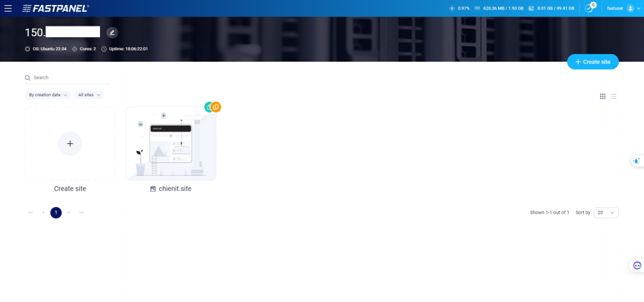Click the chienit.site name link
This screenshot has height=302, width=644.
pos(175,189)
